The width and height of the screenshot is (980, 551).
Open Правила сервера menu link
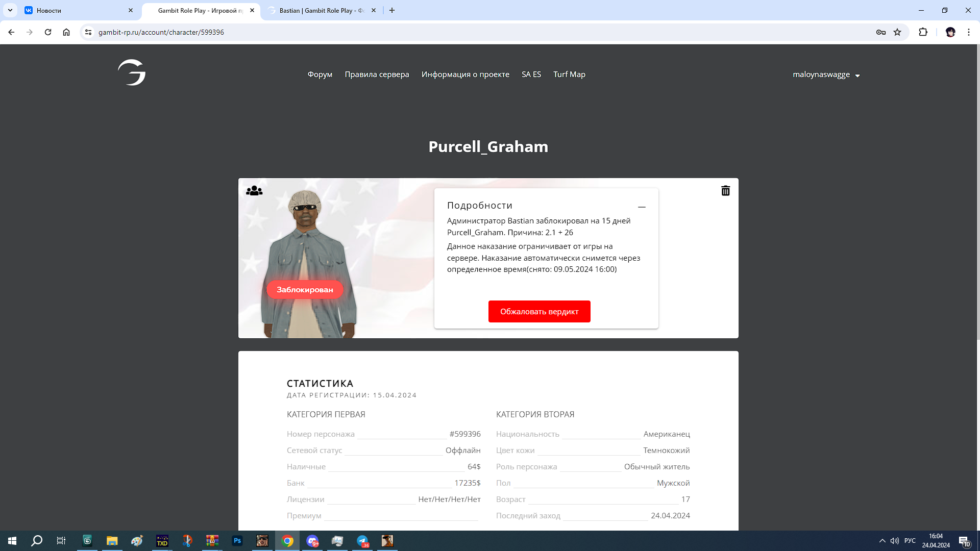[x=377, y=74]
